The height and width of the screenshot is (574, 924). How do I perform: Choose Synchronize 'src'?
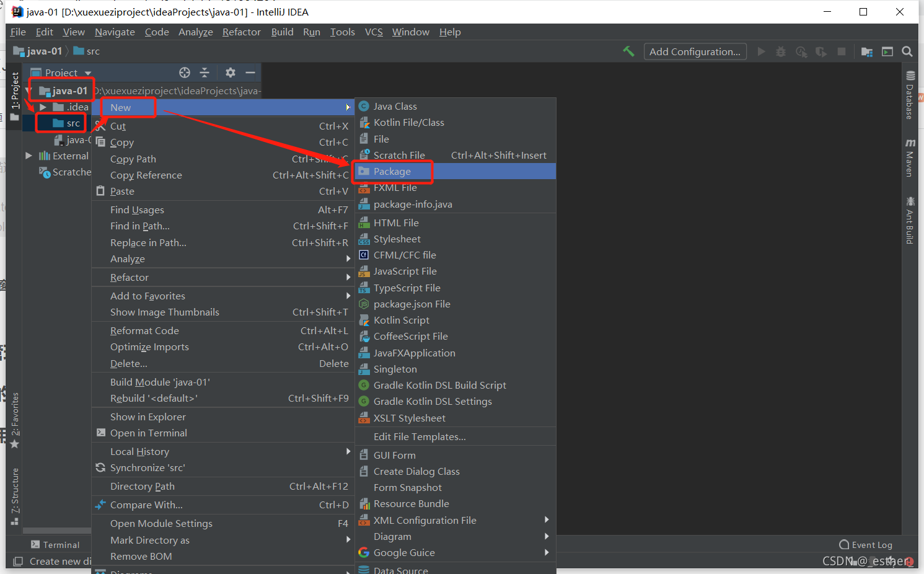(x=223, y=467)
